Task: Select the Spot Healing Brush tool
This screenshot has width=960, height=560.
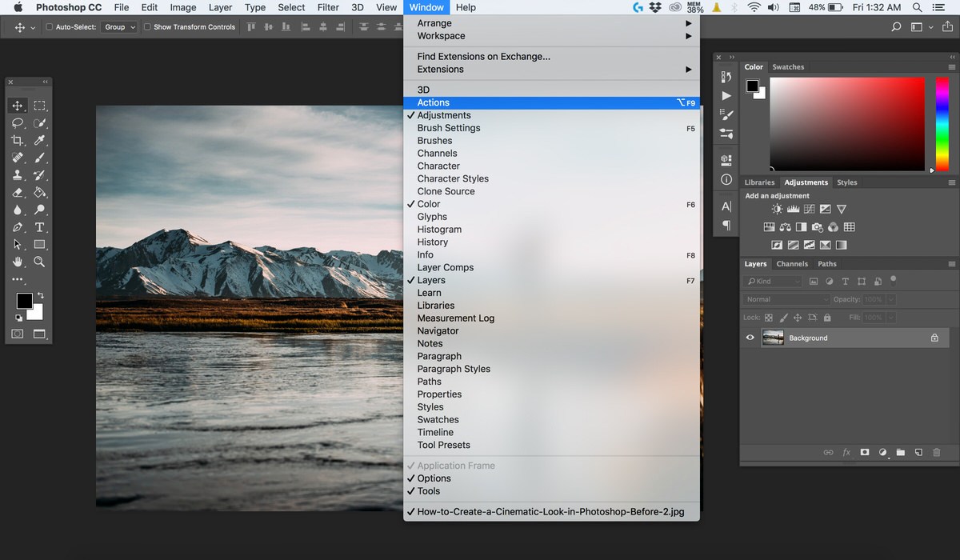Action: click(18, 158)
